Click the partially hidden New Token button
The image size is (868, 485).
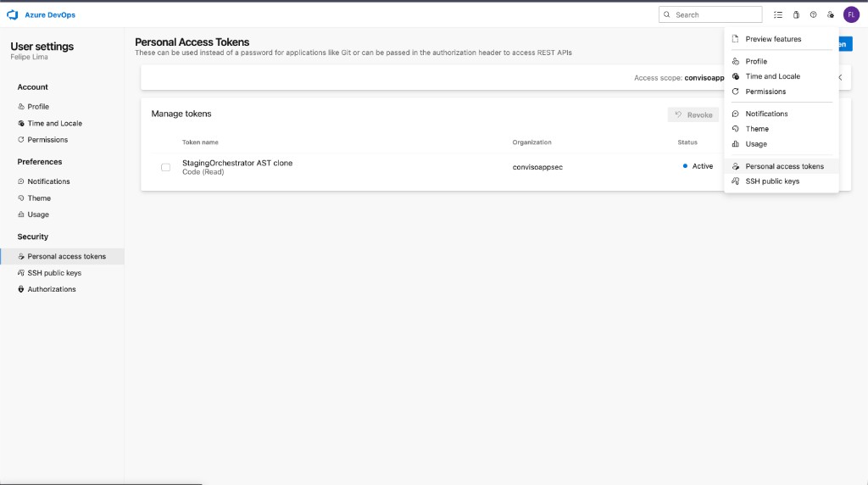click(x=845, y=44)
